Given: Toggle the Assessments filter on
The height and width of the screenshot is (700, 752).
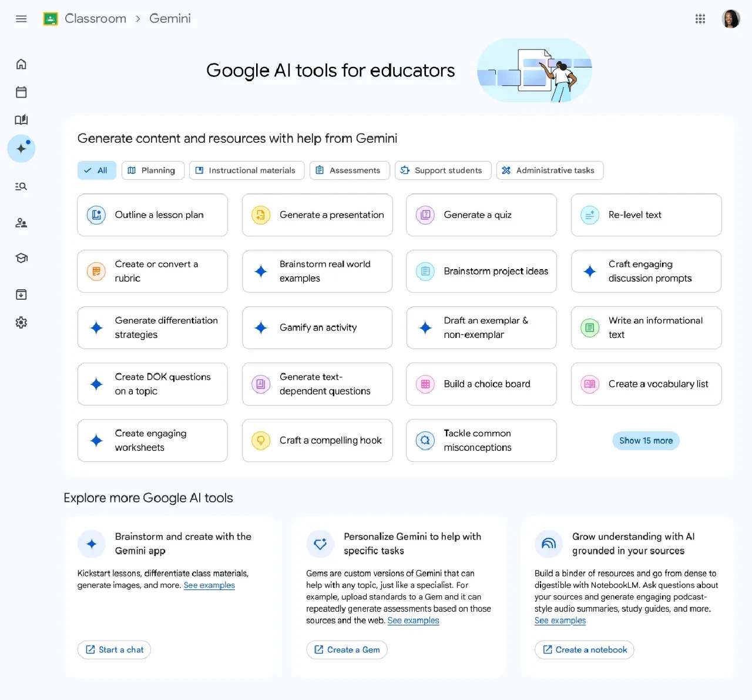Looking at the screenshot, I should (350, 170).
